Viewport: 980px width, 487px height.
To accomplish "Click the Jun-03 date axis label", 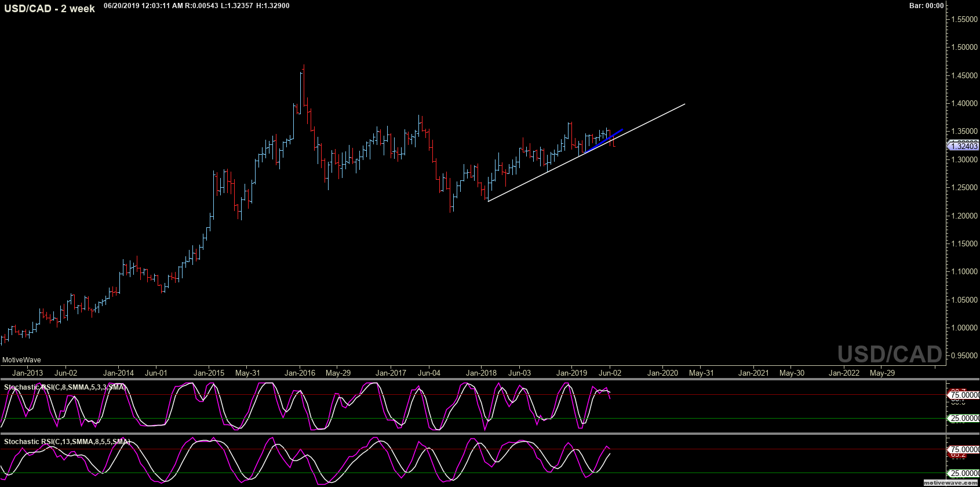I will 519,373.
